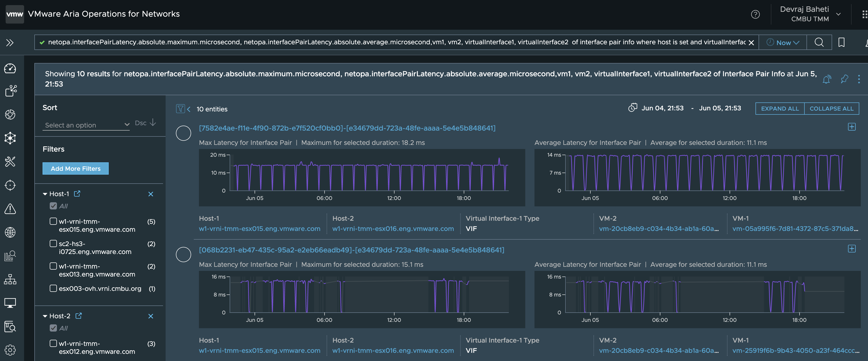Create alert with the ringing bell icon
The width and height of the screenshot is (868, 361).
coord(826,79)
